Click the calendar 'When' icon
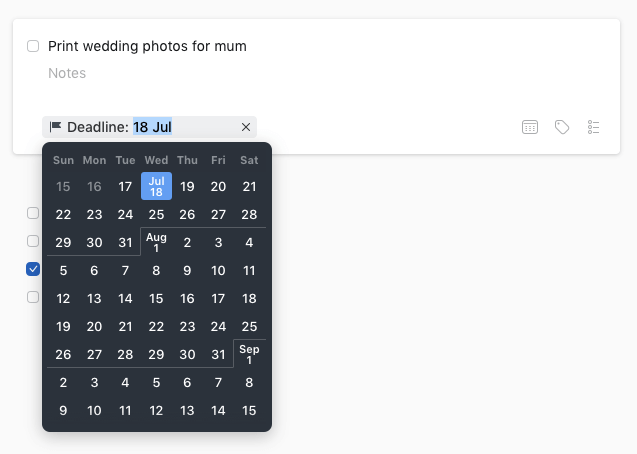Screen dimensions: 637x454 [530, 127]
